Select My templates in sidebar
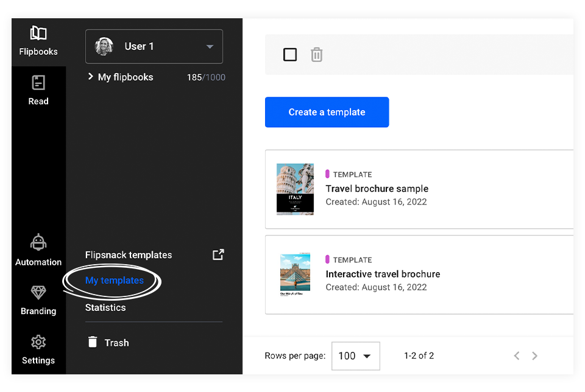 pyautogui.click(x=115, y=281)
